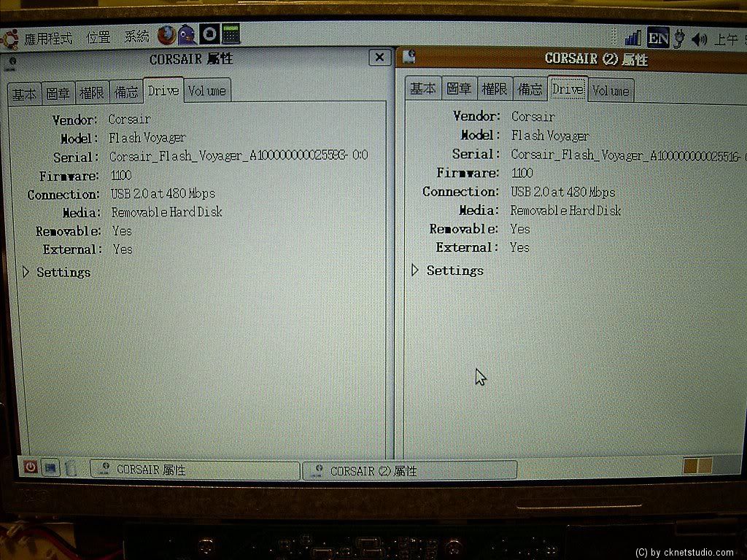Click the volume speaker icon

click(x=700, y=39)
